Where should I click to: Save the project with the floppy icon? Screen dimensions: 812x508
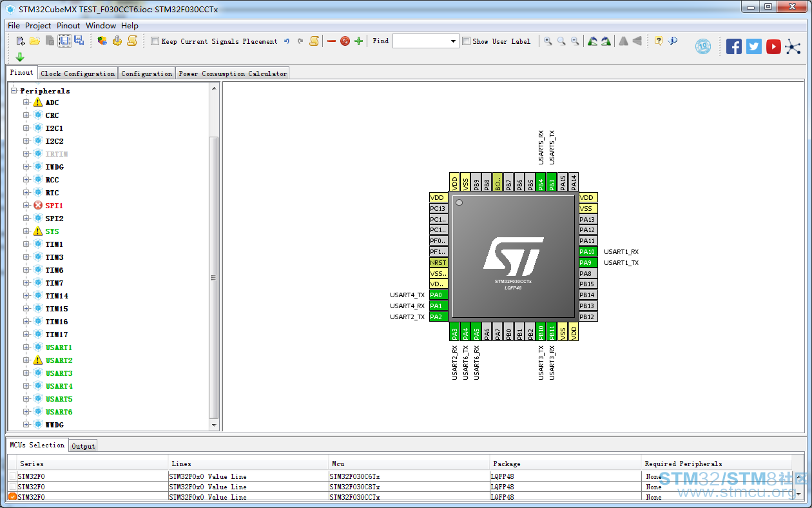64,41
